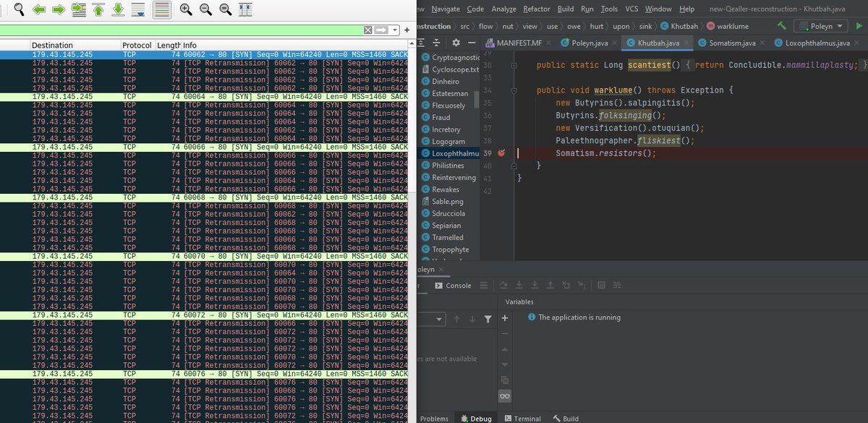The image size is (868, 423).
Task: Open the Build menu
Action: (x=566, y=9)
